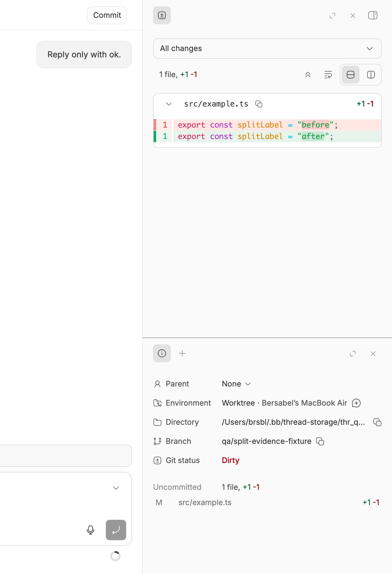Send the message with the return button

coord(116,530)
